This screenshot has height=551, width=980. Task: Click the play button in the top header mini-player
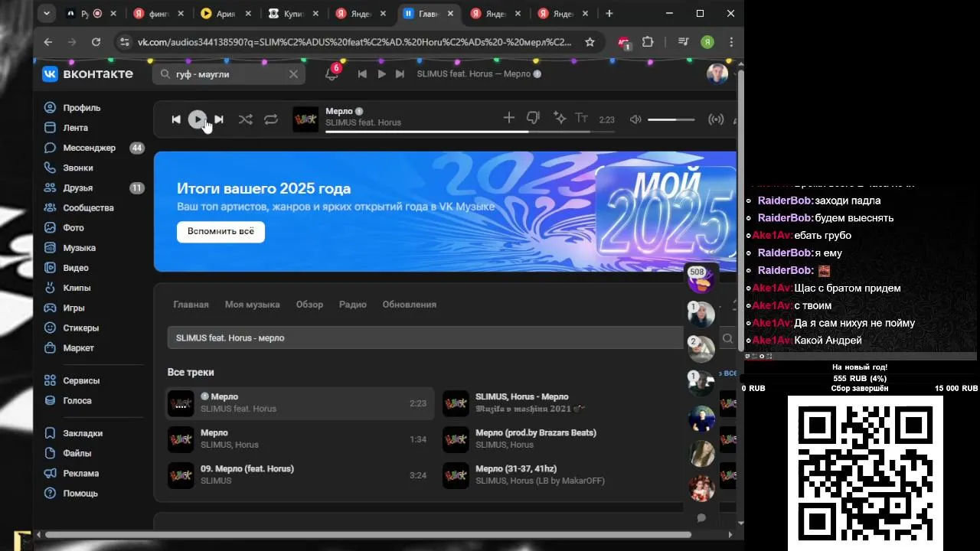[381, 74]
